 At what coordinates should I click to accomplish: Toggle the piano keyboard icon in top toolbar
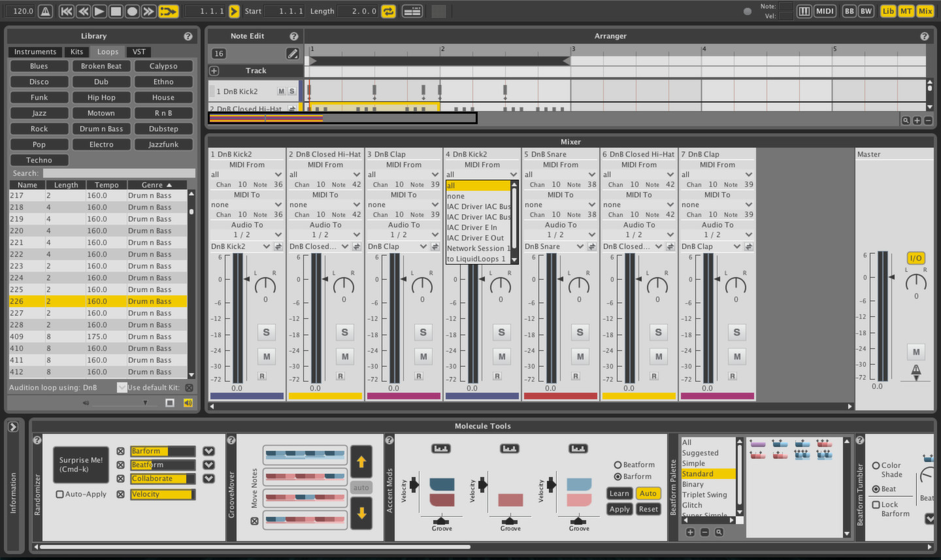click(x=804, y=11)
